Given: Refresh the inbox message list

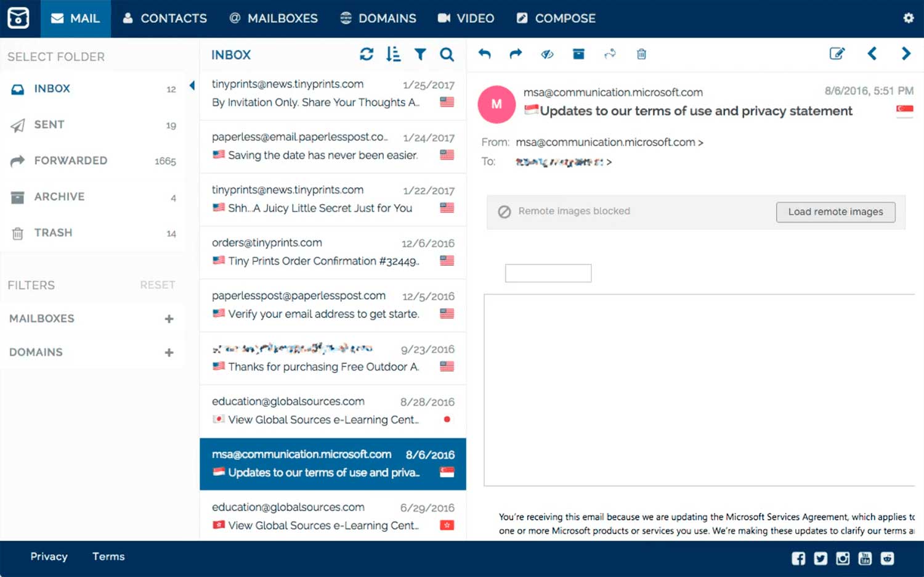Looking at the screenshot, I should (x=367, y=54).
